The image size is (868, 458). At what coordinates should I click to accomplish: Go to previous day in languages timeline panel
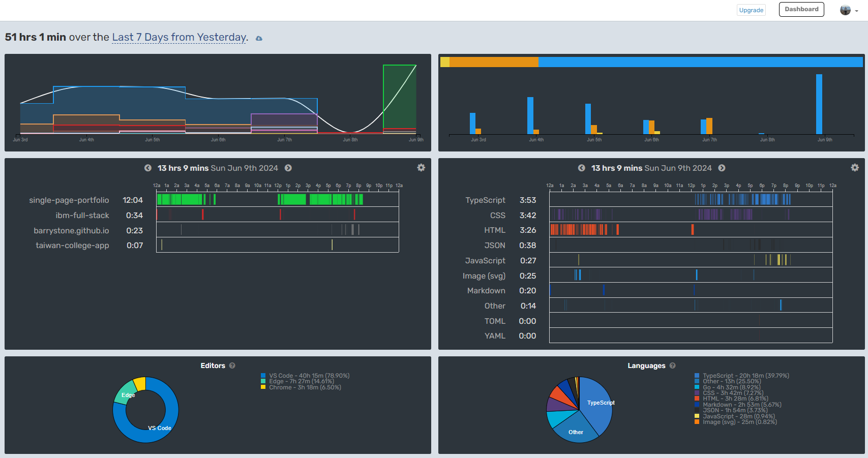[581, 168]
